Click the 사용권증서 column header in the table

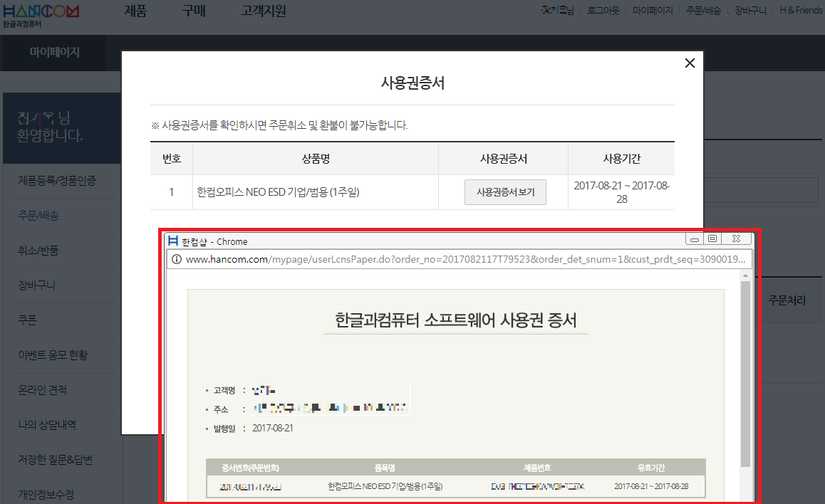[x=504, y=159]
